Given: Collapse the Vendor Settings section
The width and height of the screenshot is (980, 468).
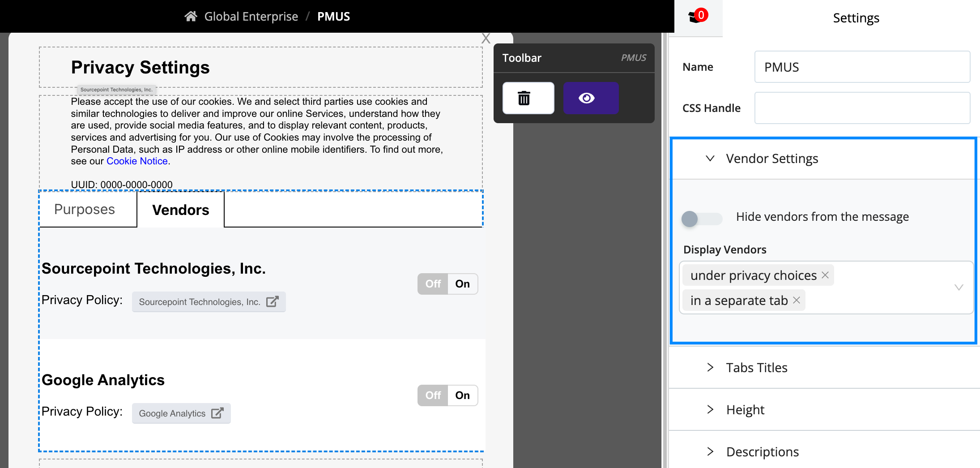Looking at the screenshot, I should (823, 159).
